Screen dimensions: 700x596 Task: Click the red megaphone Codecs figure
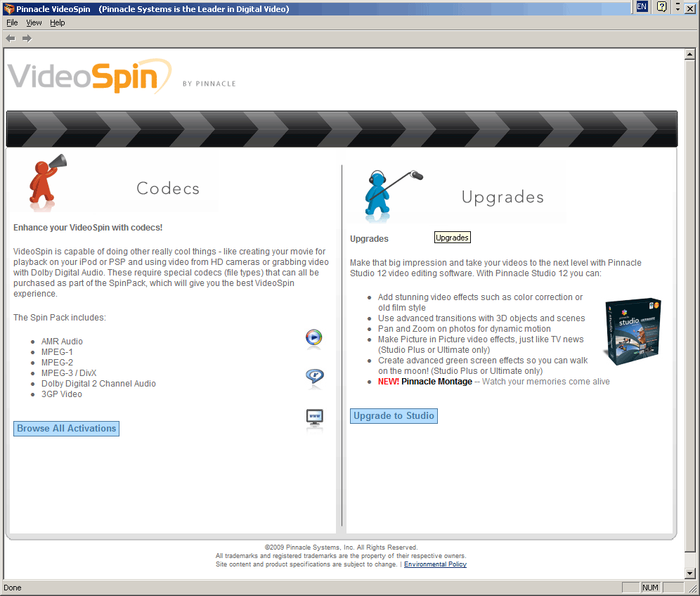[x=47, y=181]
